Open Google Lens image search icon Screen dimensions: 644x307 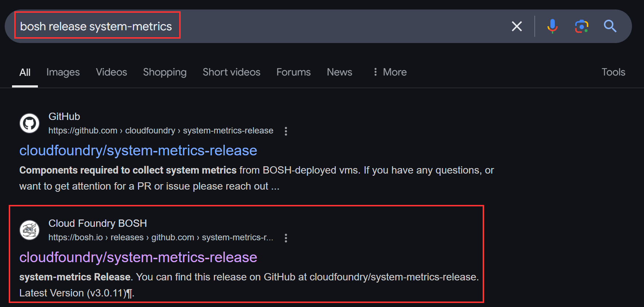click(581, 26)
